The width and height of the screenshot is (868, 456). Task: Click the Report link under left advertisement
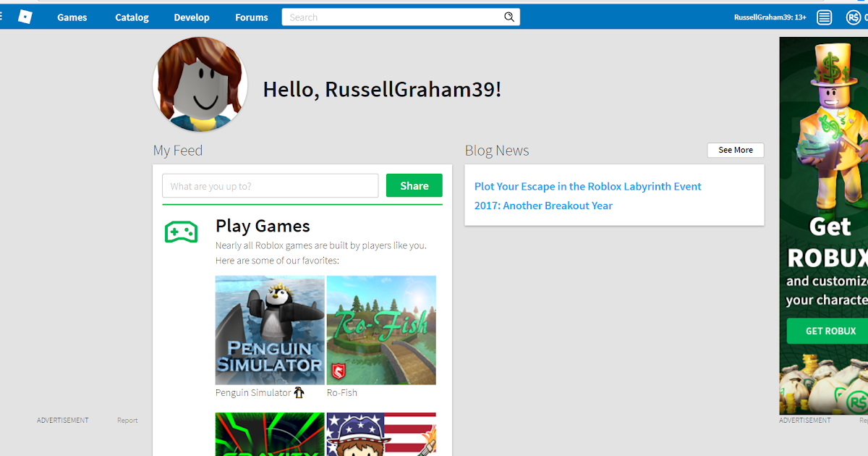click(x=127, y=421)
